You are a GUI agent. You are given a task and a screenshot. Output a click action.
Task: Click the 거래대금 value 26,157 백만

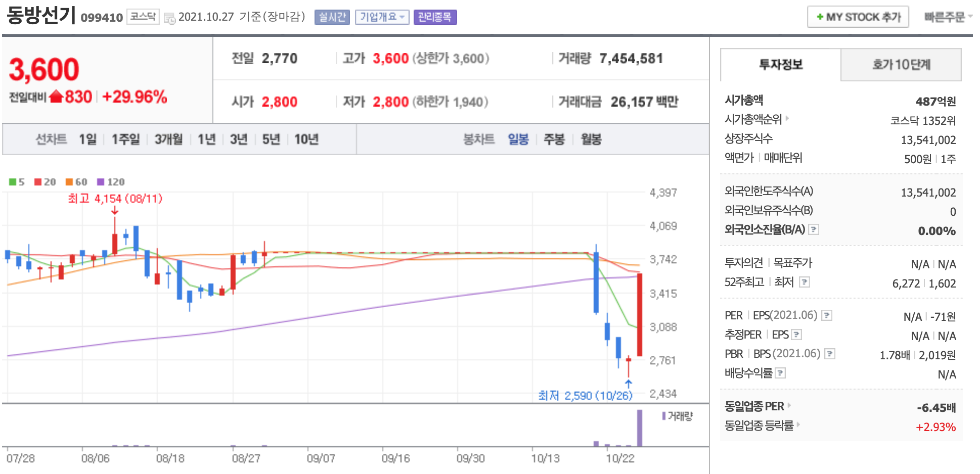(644, 102)
